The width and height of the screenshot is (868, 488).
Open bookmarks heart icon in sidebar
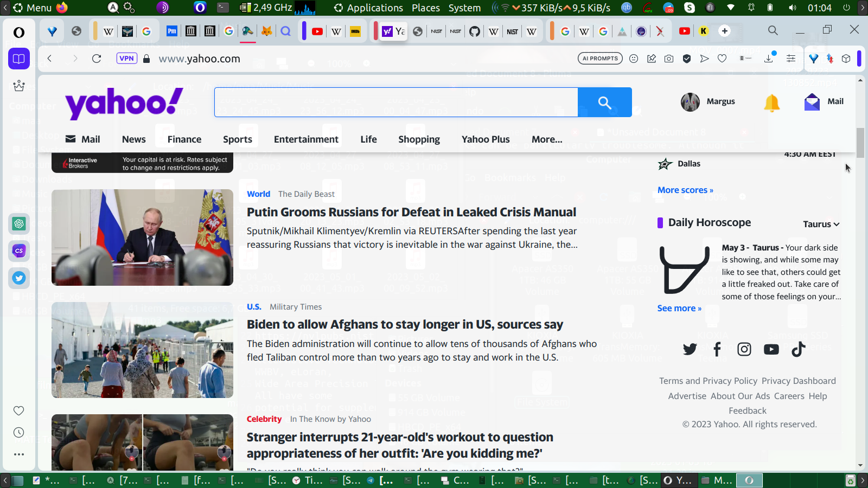[x=19, y=410]
